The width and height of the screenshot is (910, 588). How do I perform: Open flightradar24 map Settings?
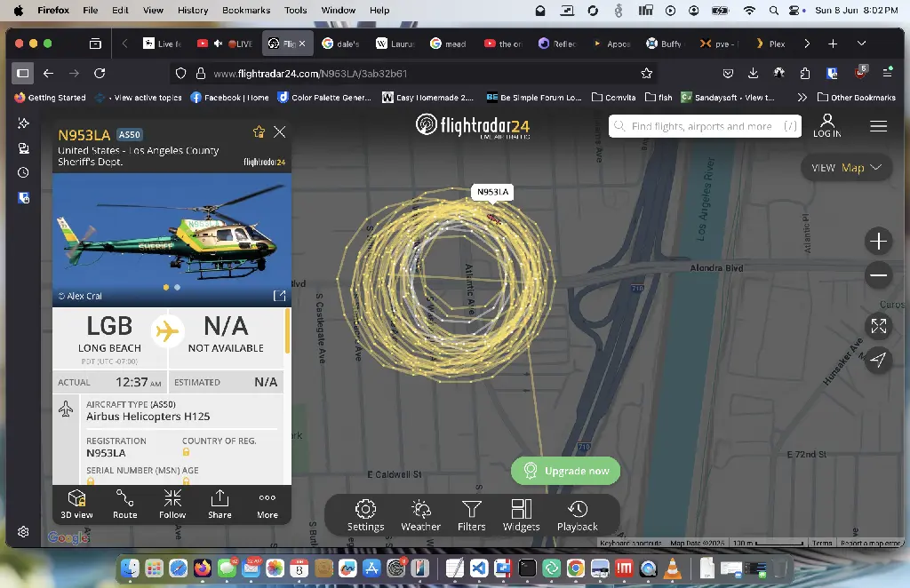(x=365, y=515)
